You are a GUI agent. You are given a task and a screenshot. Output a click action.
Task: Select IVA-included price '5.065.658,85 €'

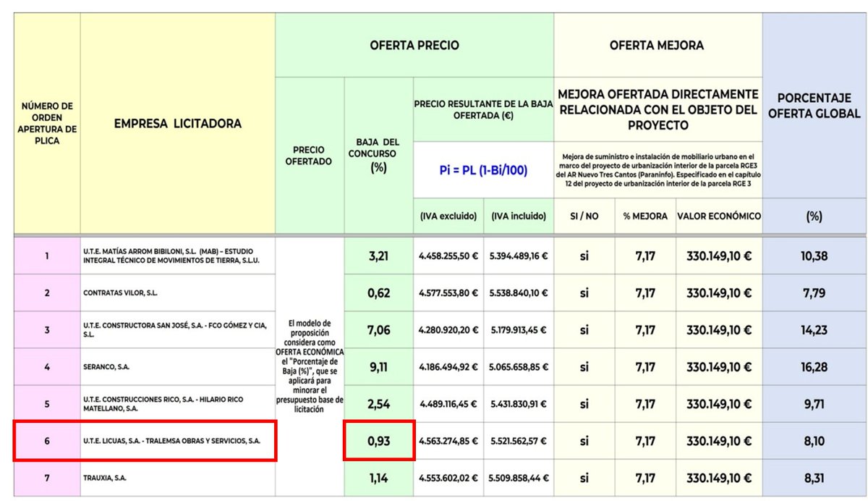pos(519,367)
